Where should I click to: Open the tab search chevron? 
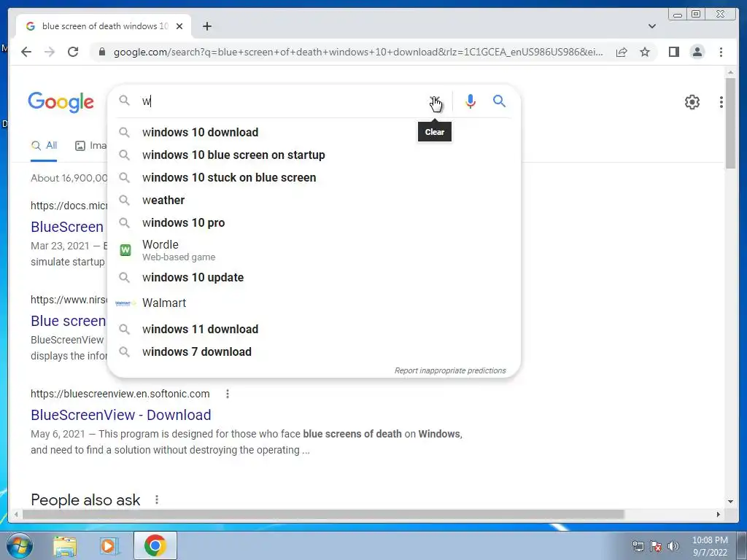coord(652,26)
